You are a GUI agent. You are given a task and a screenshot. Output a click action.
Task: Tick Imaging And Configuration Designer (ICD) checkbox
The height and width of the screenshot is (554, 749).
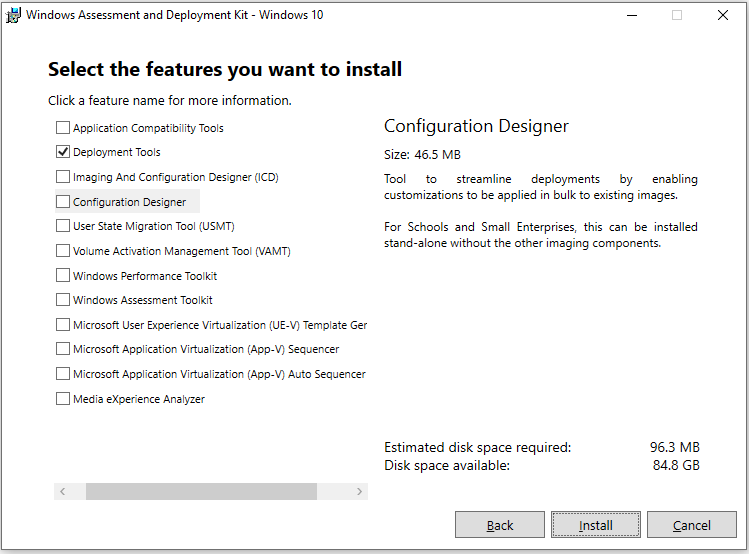(63, 177)
